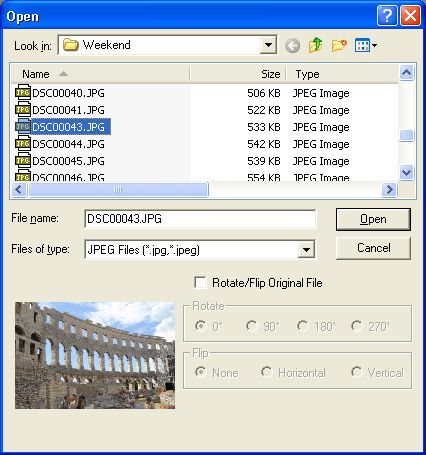The width and height of the screenshot is (426, 455).
Task: Expand the Look in folder dropdown
Action: click(x=268, y=45)
